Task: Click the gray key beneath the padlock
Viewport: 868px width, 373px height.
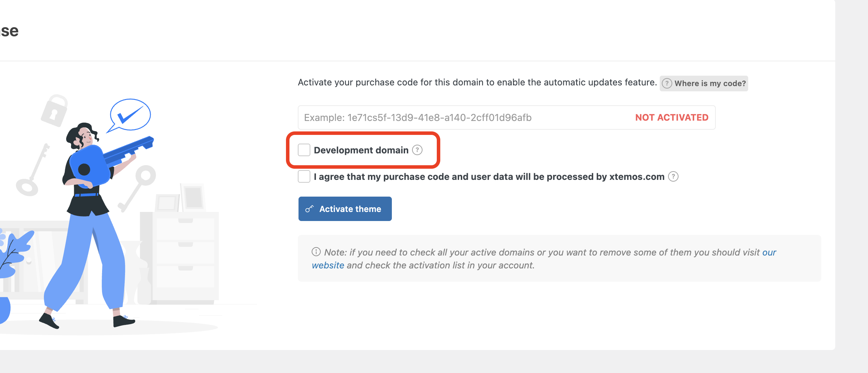Action: pyautogui.click(x=33, y=171)
